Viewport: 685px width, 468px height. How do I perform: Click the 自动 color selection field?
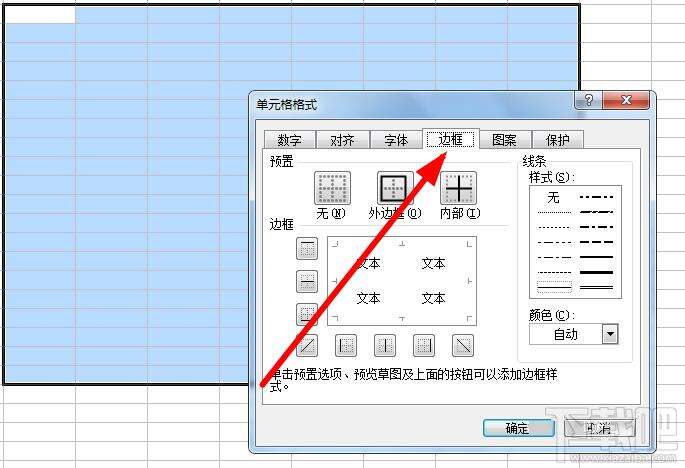pyautogui.click(x=566, y=334)
